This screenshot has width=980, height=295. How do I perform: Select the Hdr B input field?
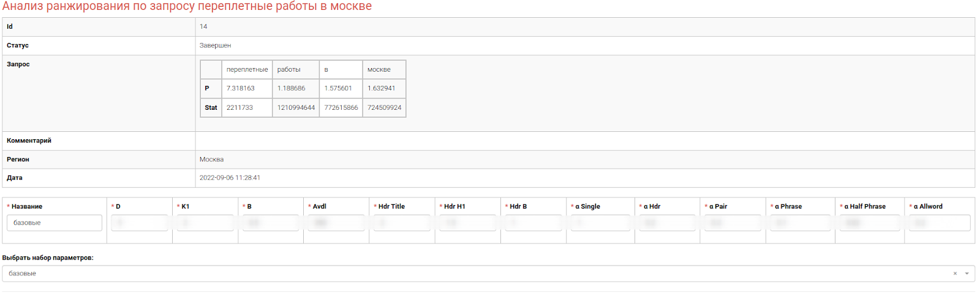pyautogui.click(x=533, y=223)
